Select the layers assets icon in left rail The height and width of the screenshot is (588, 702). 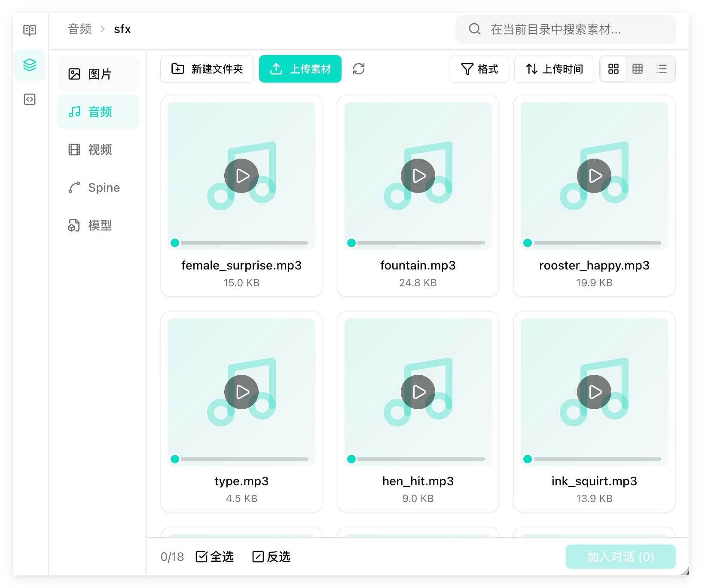click(x=30, y=65)
